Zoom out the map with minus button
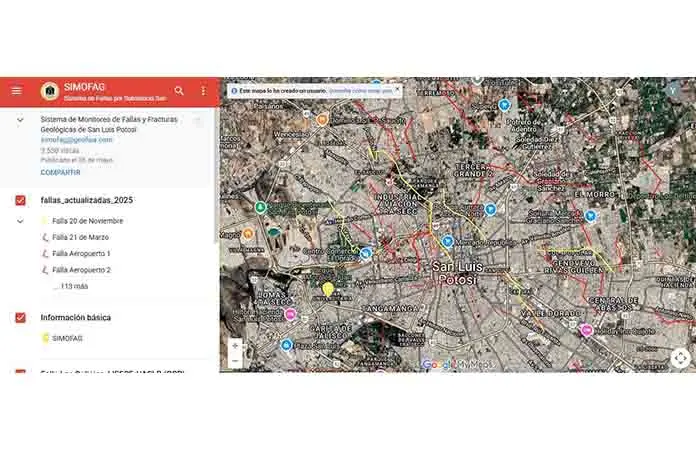Image resolution: width=696 pixels, height=450 pixels. coord(235,361)
